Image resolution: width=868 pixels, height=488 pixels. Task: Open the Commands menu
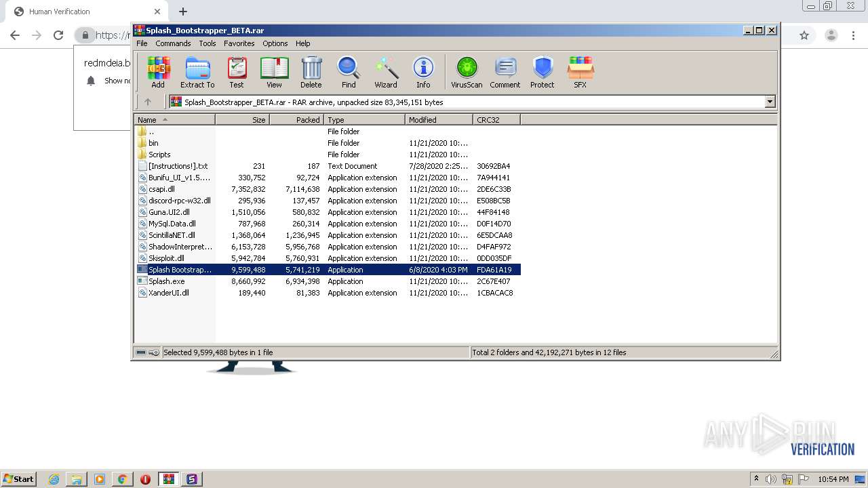(x=173, y=43)
